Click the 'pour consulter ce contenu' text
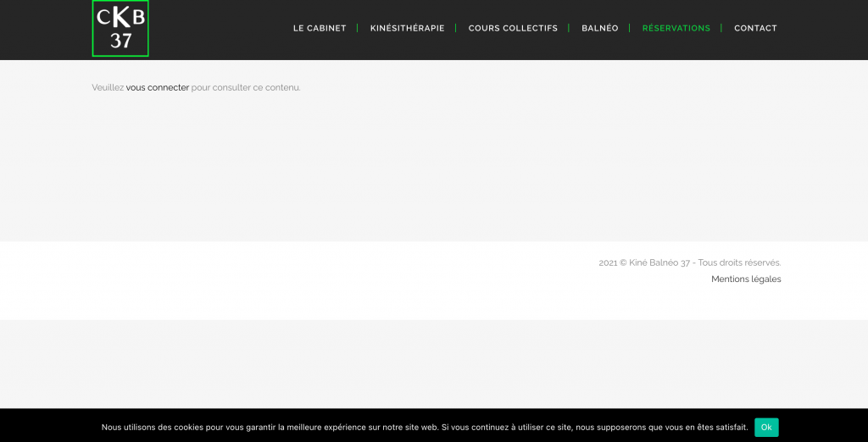 click(x=246, y=87)
